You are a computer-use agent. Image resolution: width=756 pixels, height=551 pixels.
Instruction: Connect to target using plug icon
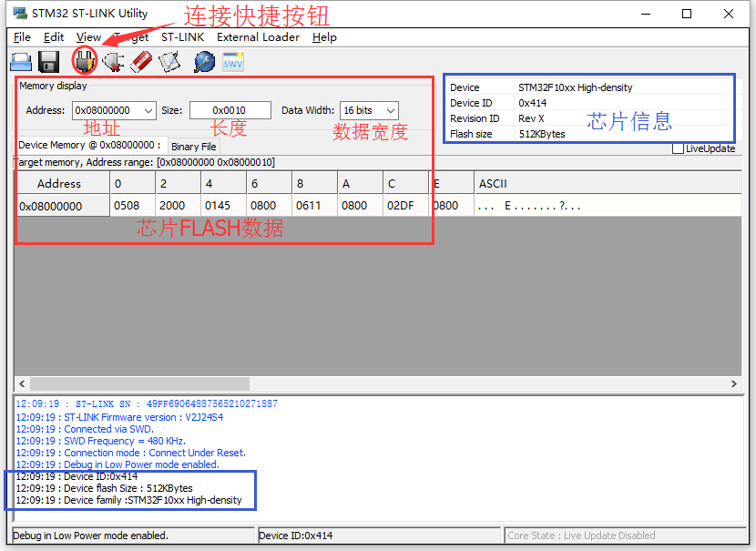(x=85, y=62)
